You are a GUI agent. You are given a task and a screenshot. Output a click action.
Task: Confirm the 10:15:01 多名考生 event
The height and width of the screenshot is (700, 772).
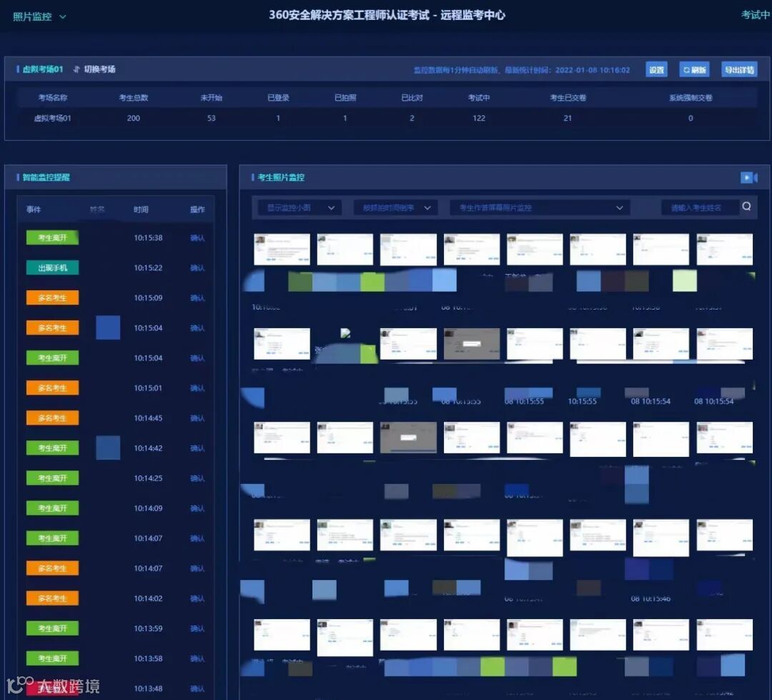[x=197, y=388]
